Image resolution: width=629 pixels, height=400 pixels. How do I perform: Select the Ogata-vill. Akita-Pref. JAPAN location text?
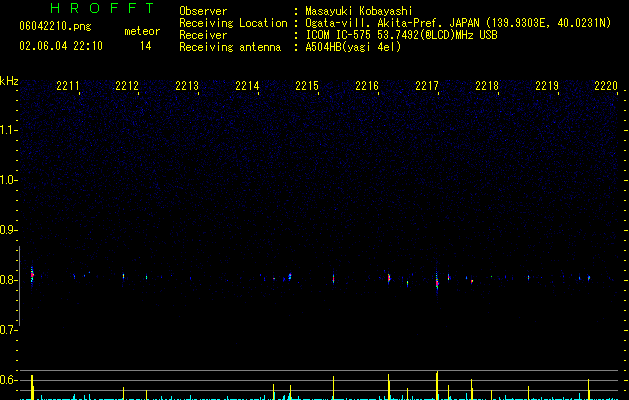458,23
